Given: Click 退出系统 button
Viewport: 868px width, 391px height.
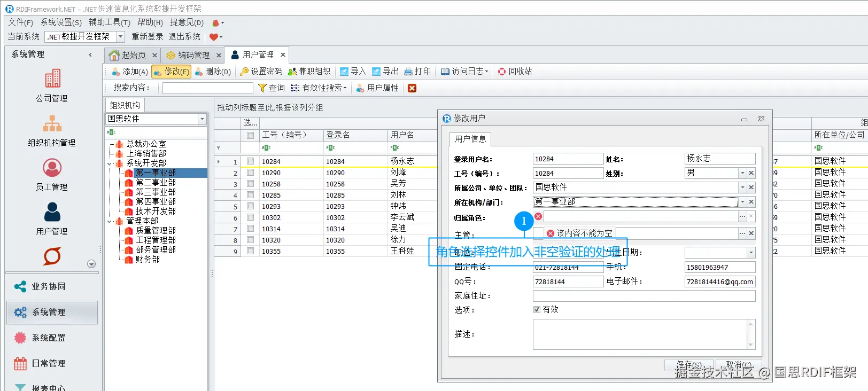Looking at the screenshot, I should (184, 37).
